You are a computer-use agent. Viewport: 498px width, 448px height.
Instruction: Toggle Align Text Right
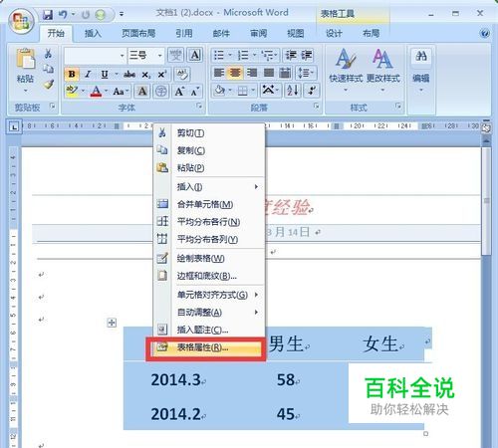coord(252,73)
